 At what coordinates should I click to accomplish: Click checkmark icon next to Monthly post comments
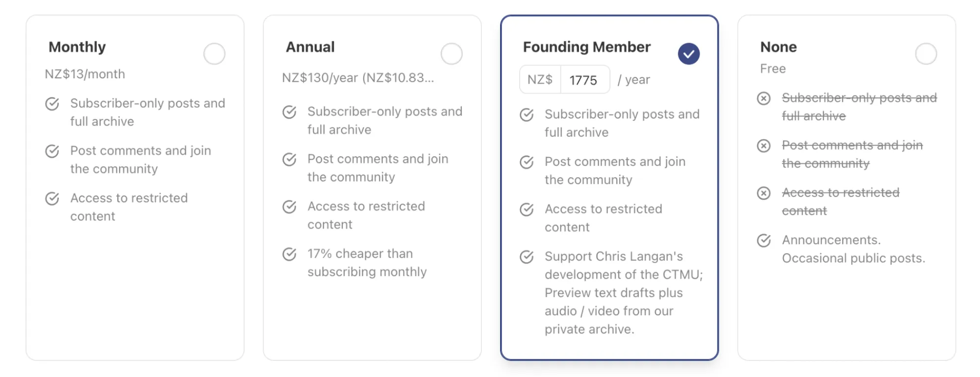[52, 151]
